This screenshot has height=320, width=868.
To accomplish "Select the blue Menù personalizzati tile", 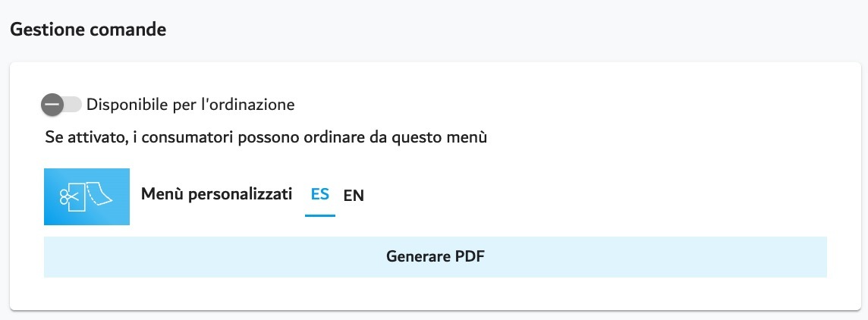I will (87, 196).
